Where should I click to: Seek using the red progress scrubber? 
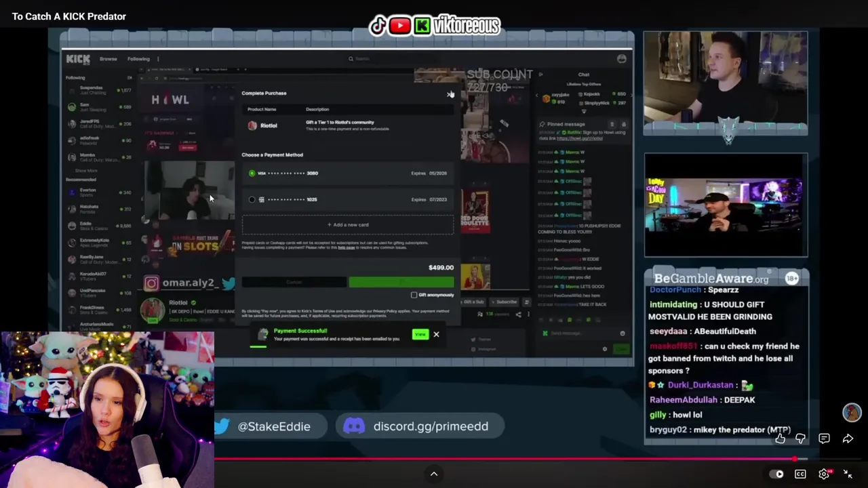[x=795, y=459]
